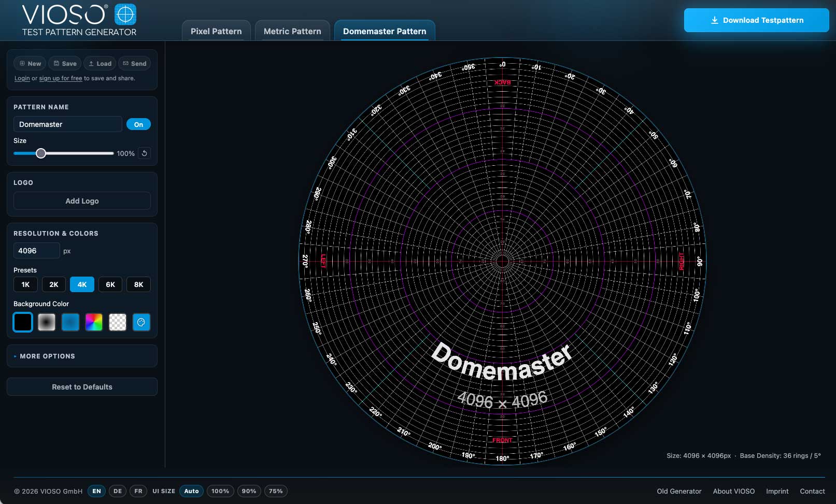The height and width of the screenshot is (504, 836).
Task: Click the '© 2026 VIOSO GmbH' copyright text
Action: point(48,491)
